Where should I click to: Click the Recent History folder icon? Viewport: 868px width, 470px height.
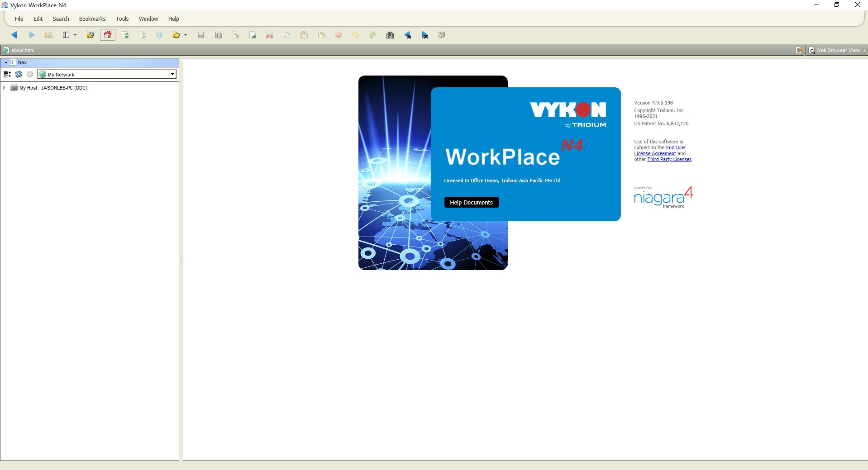(90, 35)
